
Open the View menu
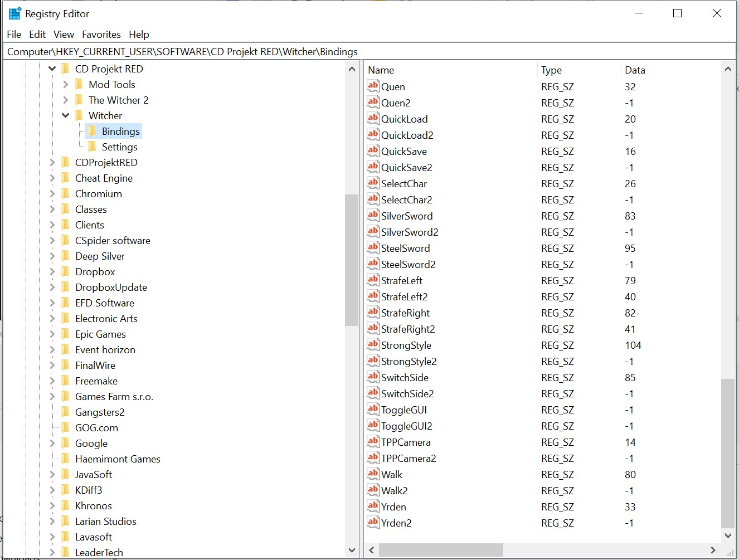64,35
